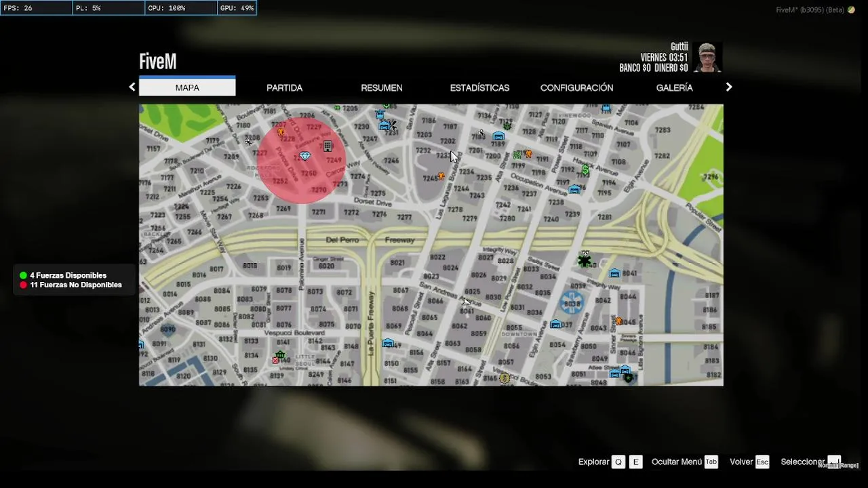The width and height of the screenshot is (868, 488).
Task: Select the orange person blip near 7245
Action: point(441,176)
